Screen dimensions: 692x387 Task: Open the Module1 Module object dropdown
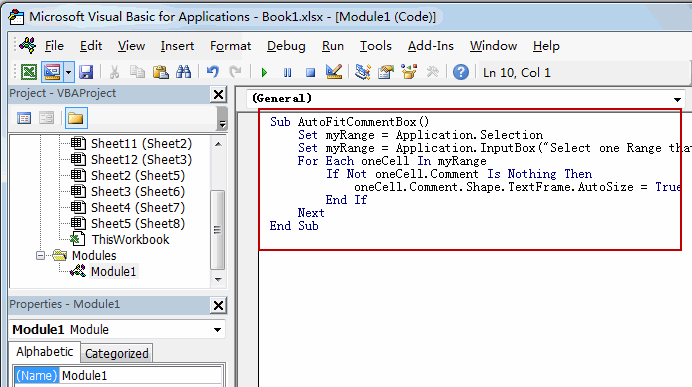coord(217,330)
